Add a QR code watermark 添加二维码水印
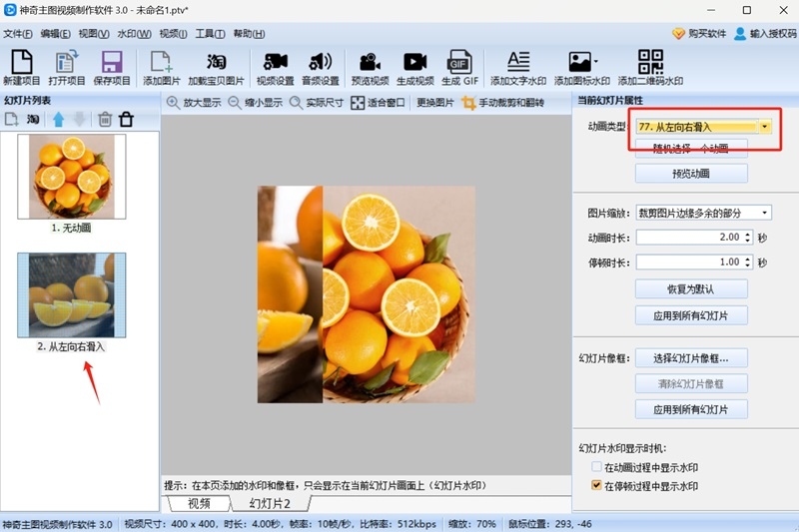 [651, 67]
